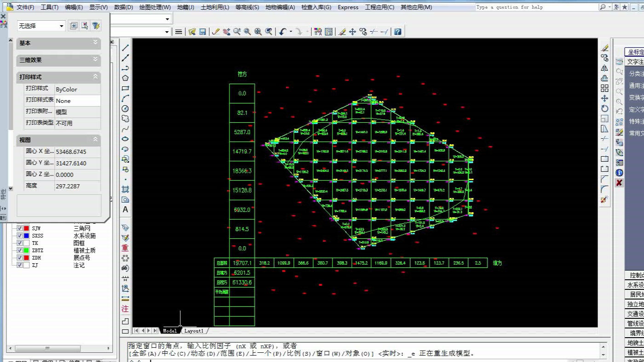The height and width of the screenshot is (362, 644).
Task: Click the green color swatch of ZBTZ layer
Action: coord(27,250)
